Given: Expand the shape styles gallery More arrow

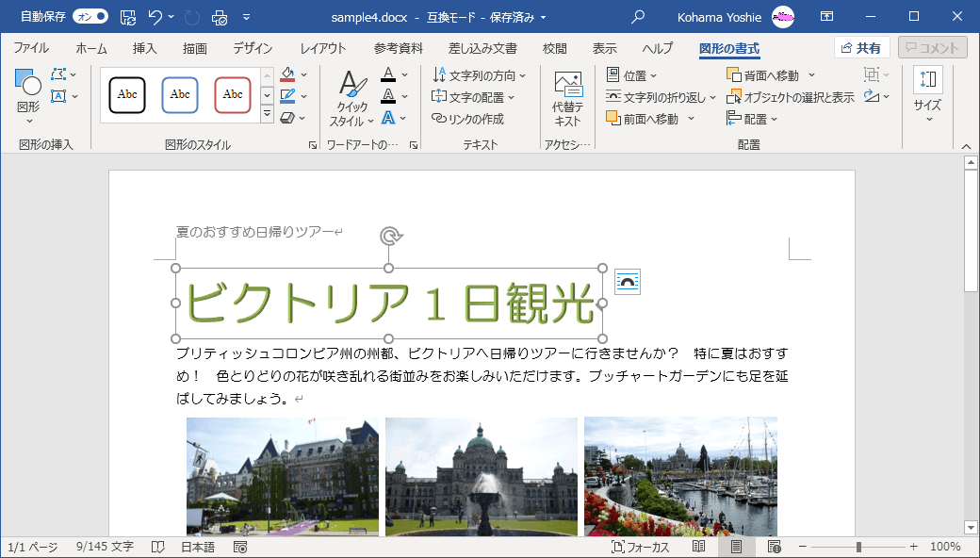Looking at the screenshot, I should click(x=267, y=114).
